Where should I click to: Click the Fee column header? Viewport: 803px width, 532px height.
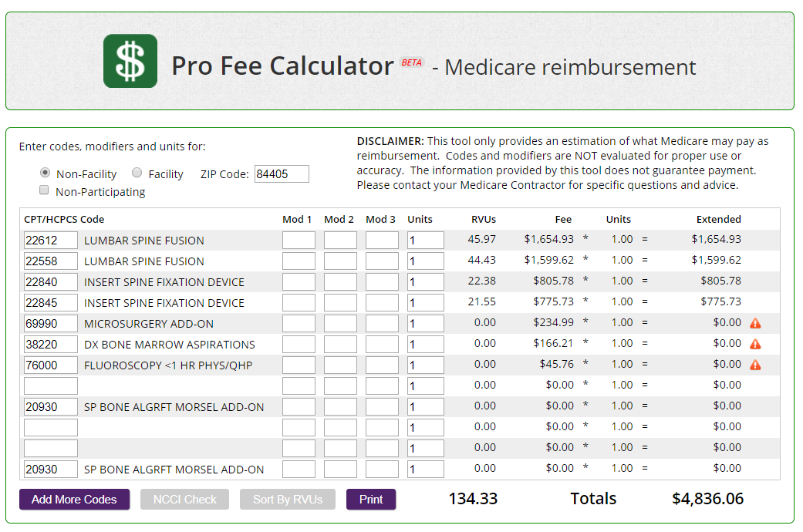pyautogui.click(x=563, y=220)
